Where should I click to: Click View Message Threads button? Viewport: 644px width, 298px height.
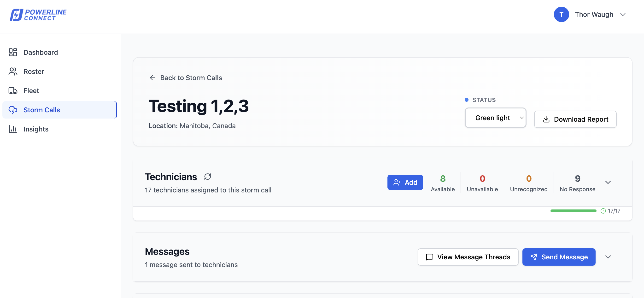click(x=468, y=257)
